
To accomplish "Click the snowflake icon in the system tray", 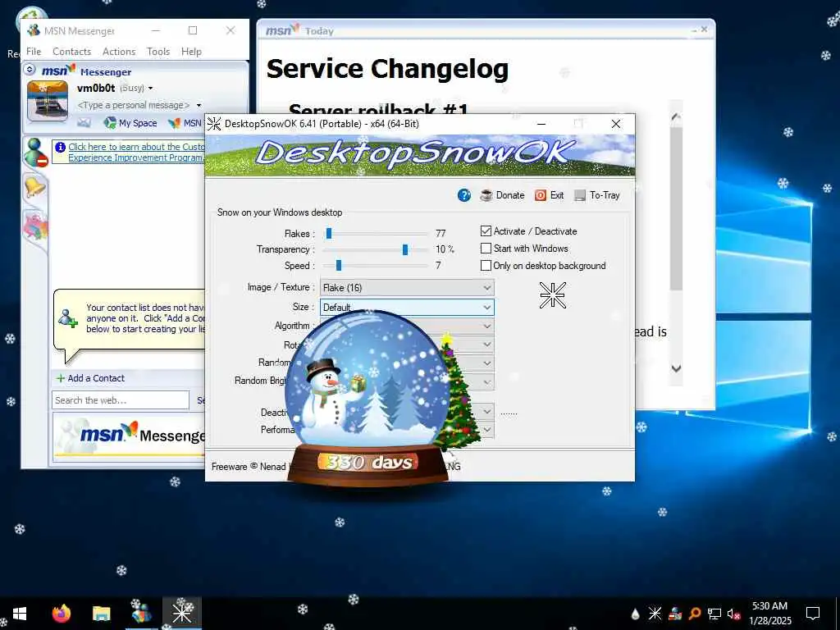I will pyautogui.click(x=655, y=614).
